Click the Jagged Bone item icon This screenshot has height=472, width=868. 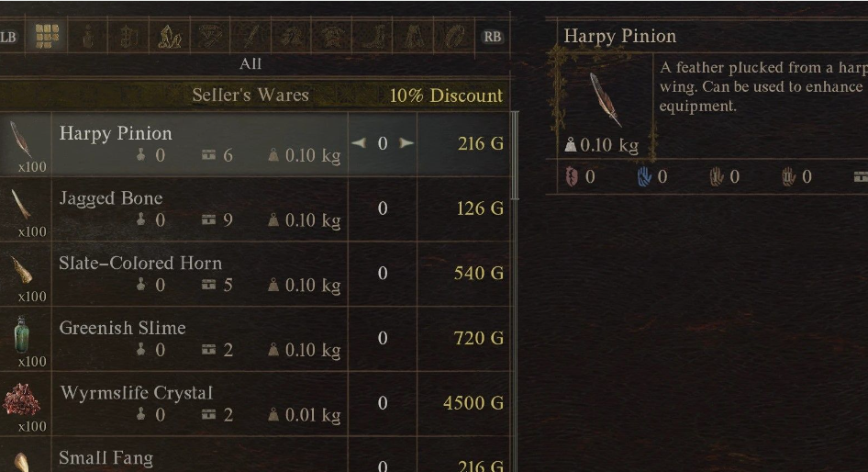pos(21,204)
